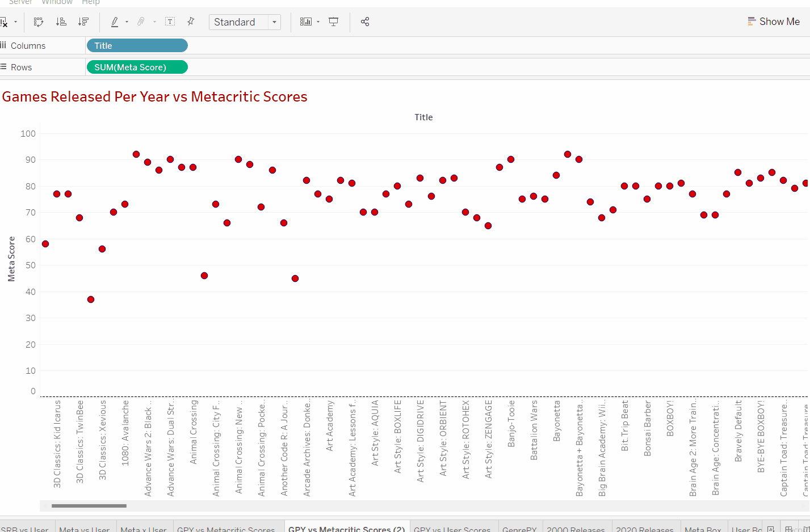
Task: Click the Title column header above the chart
Action: pos(423,117)
